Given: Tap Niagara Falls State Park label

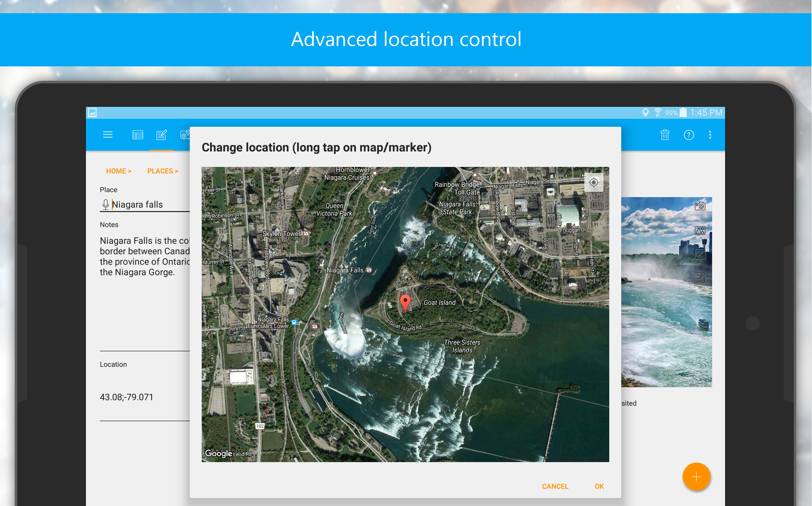Looking at the screenshot, I should [457, 208].
